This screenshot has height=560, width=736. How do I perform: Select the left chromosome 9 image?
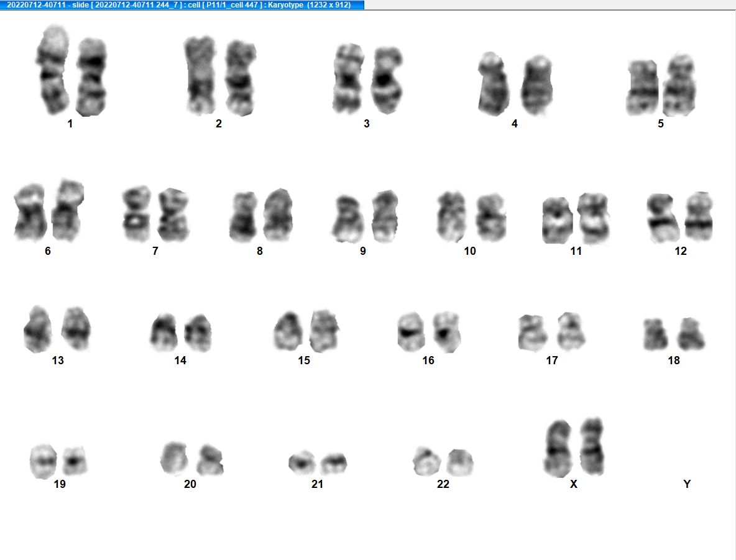(x=348, y=219)
